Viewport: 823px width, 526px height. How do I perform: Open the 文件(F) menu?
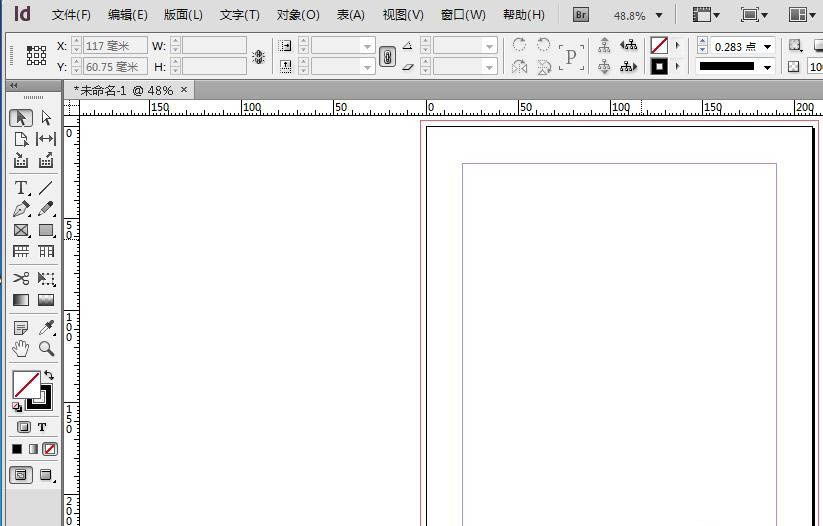pos(71,15)
